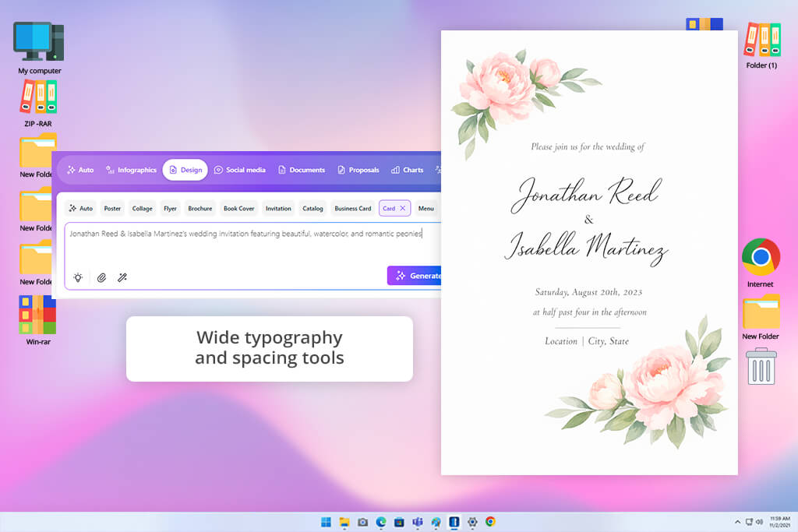This screenshot has width=798, height=532.
Task: Select the Design tab
Action: [x=185, y=170]
